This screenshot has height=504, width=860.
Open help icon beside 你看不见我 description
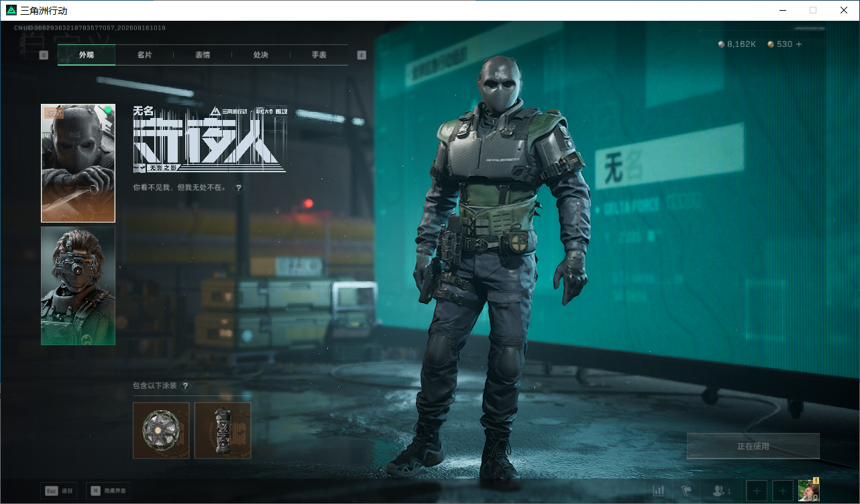click(x=238, y=188)
